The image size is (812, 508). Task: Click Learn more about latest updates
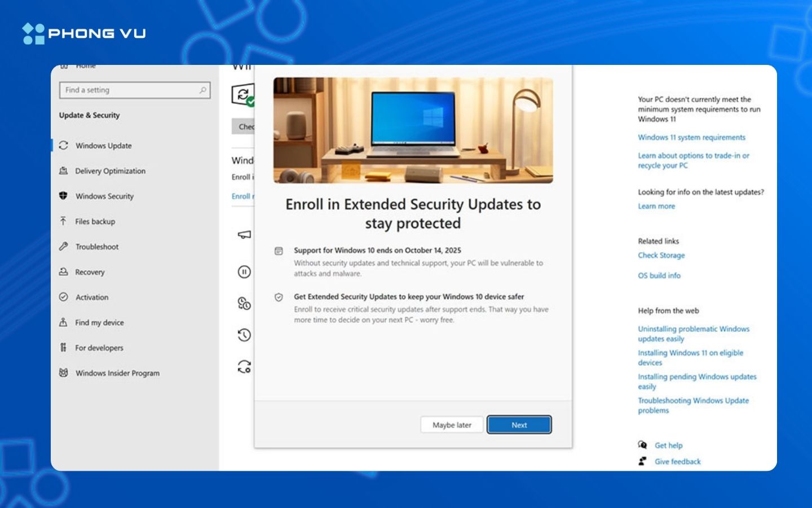click(x=656, y=207)
